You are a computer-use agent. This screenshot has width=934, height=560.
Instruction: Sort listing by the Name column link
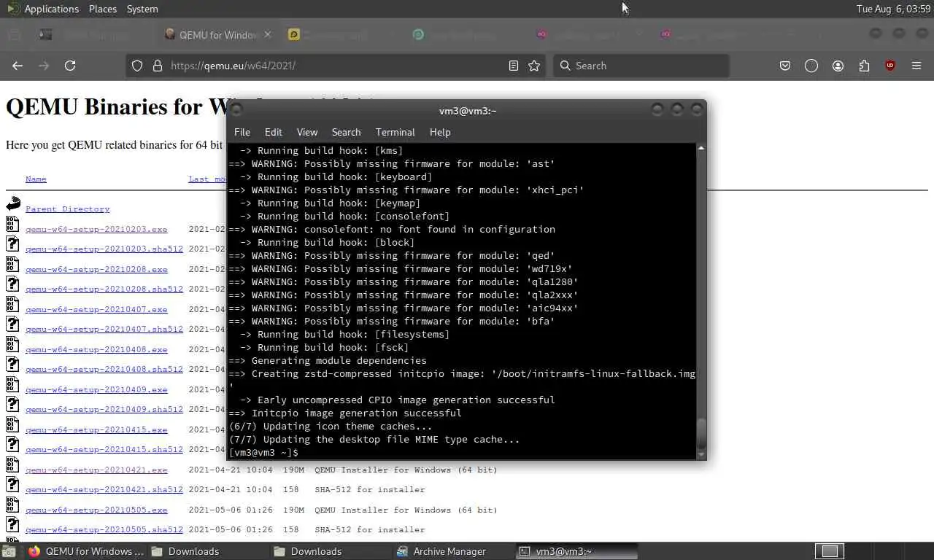point(36,179)
